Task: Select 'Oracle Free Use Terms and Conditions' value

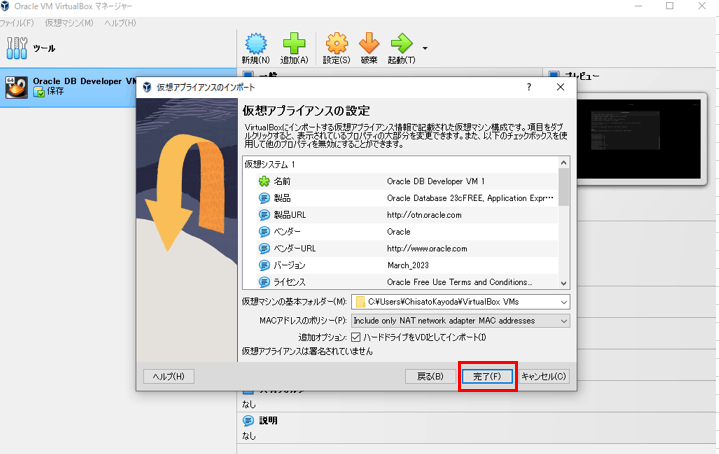Action: point(459,282)
